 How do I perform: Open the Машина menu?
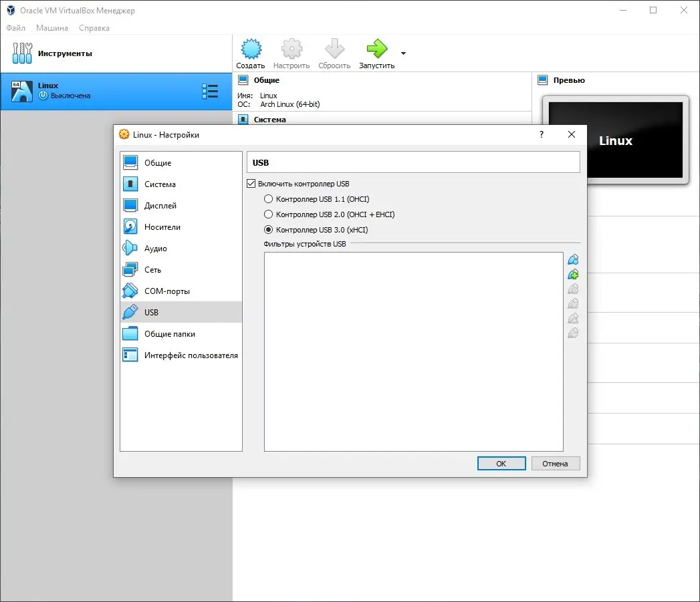(51, 27)
